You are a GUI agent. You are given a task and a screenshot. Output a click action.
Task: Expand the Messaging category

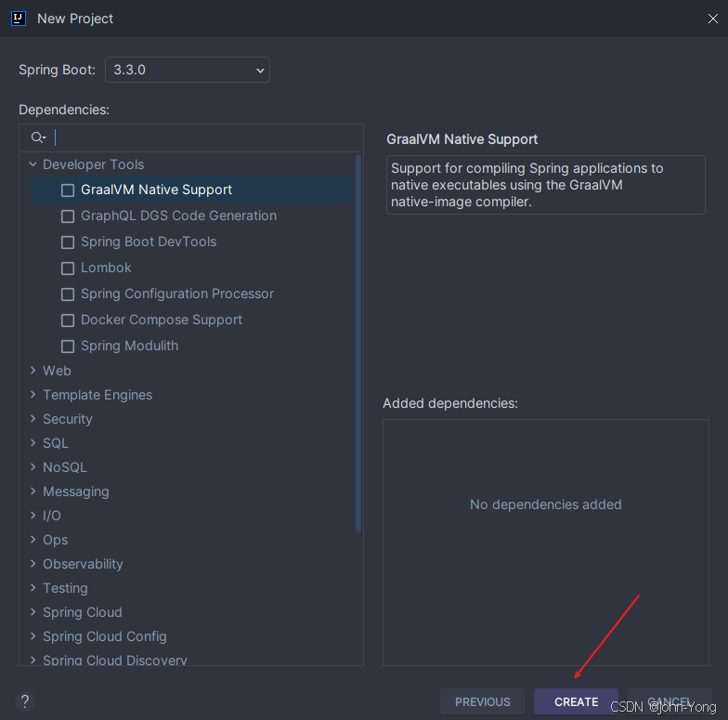(33, 491)
